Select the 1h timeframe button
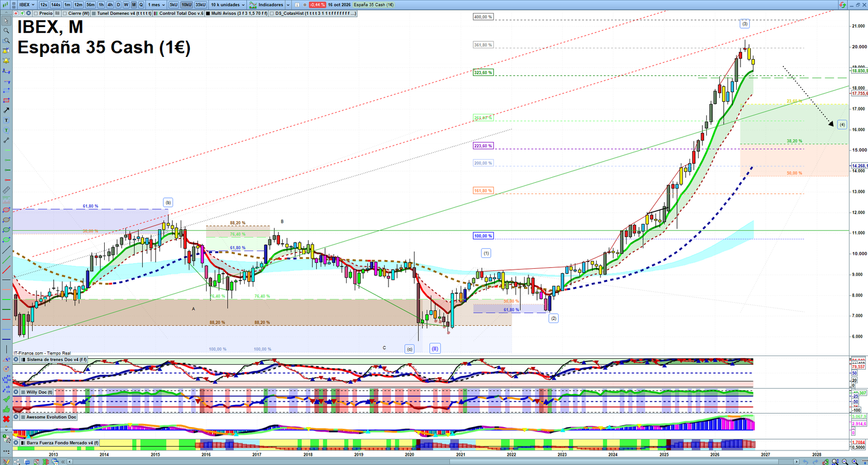Screen dimensions: 868x465 (101, 5)
